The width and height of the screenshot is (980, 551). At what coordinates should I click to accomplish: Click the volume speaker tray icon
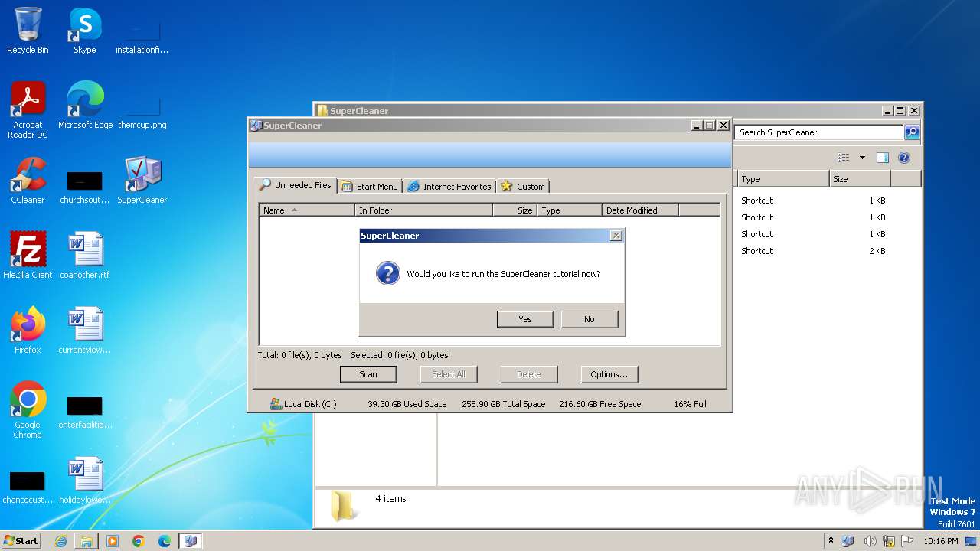[x=869, y=541]
